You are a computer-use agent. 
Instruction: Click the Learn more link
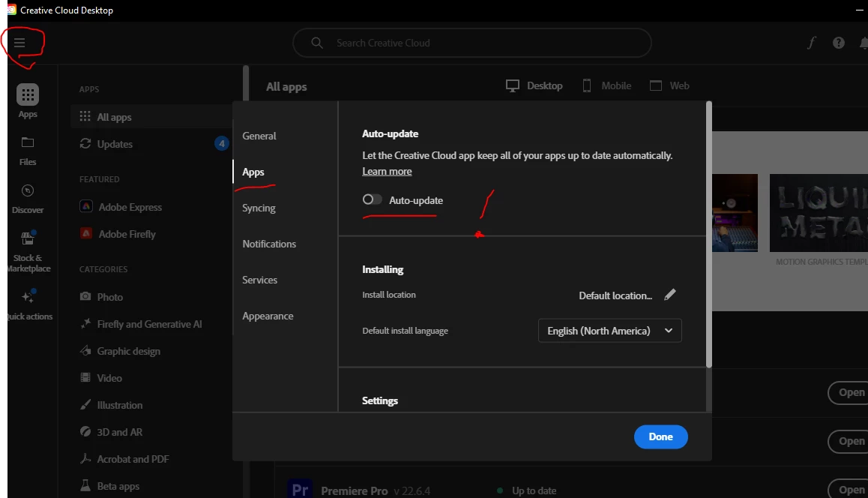(387, 171)
